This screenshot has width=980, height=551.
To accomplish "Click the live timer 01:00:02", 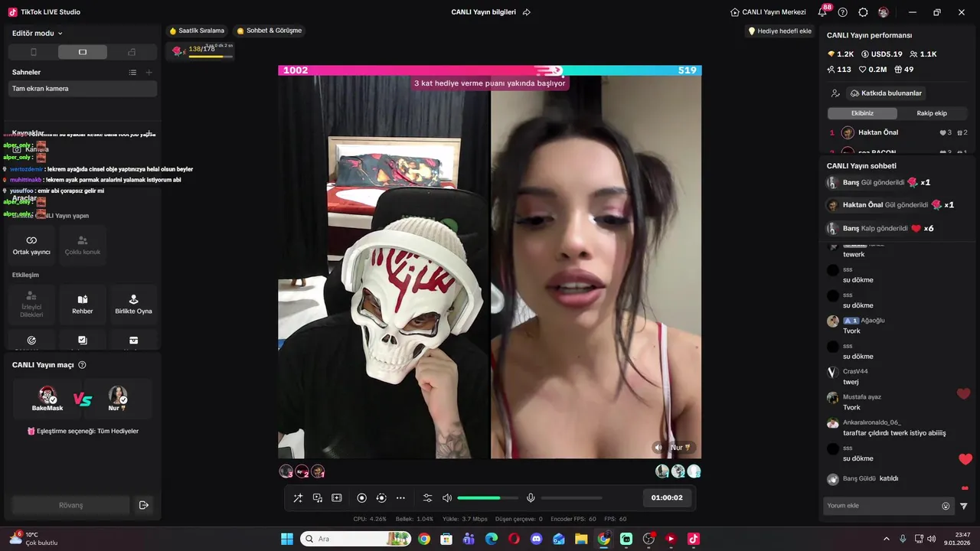I will tap(667, 497).
